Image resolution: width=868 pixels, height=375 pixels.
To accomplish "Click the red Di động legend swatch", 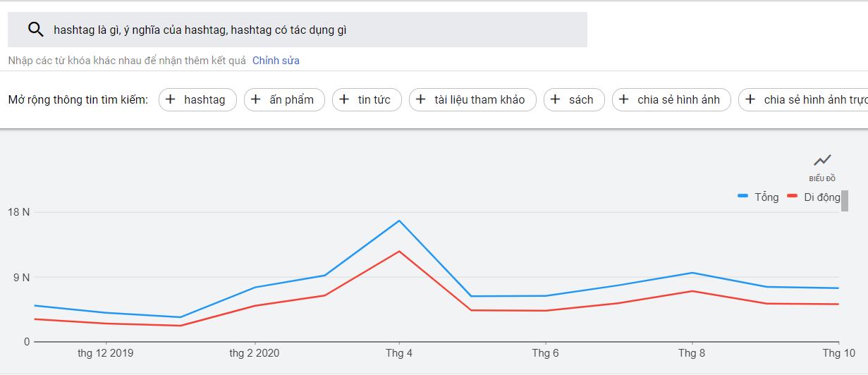I will tap(792, 197).
